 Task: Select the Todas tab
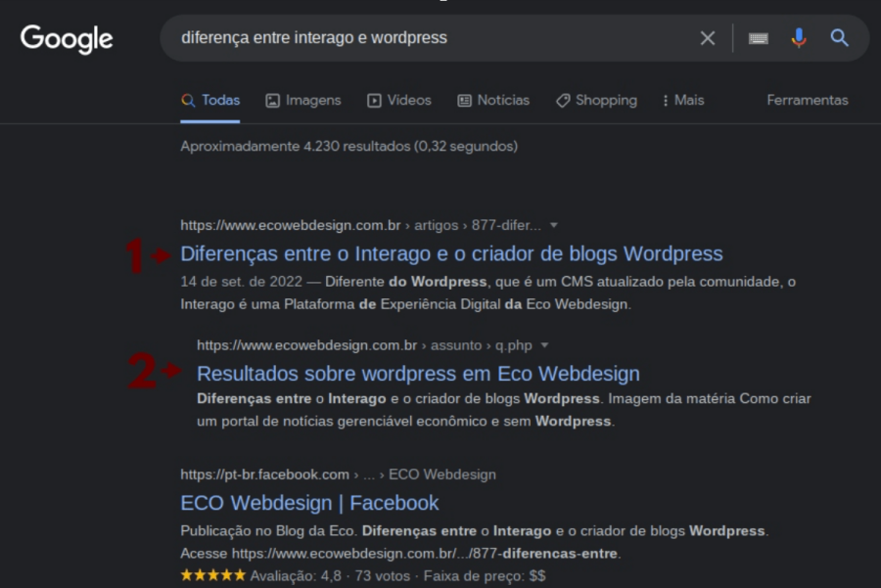click(x=210, y=101)
